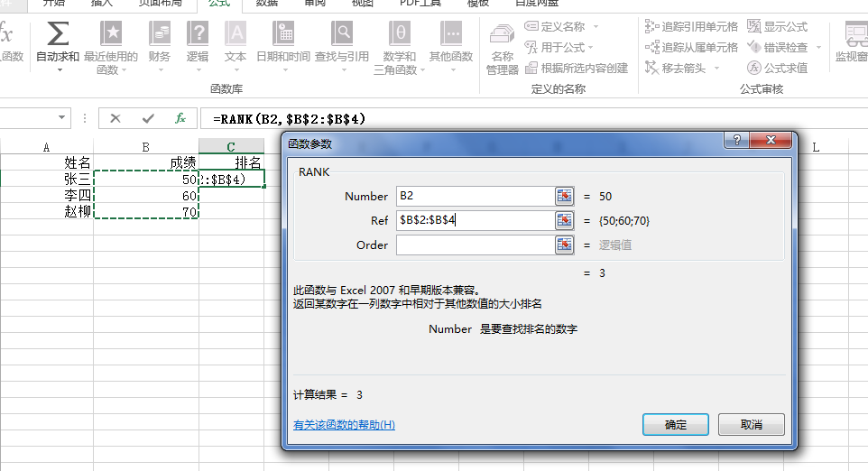Viewport: 868px width, 471px height.
Task: Select cell containing 李四
Action: (47, 196)
